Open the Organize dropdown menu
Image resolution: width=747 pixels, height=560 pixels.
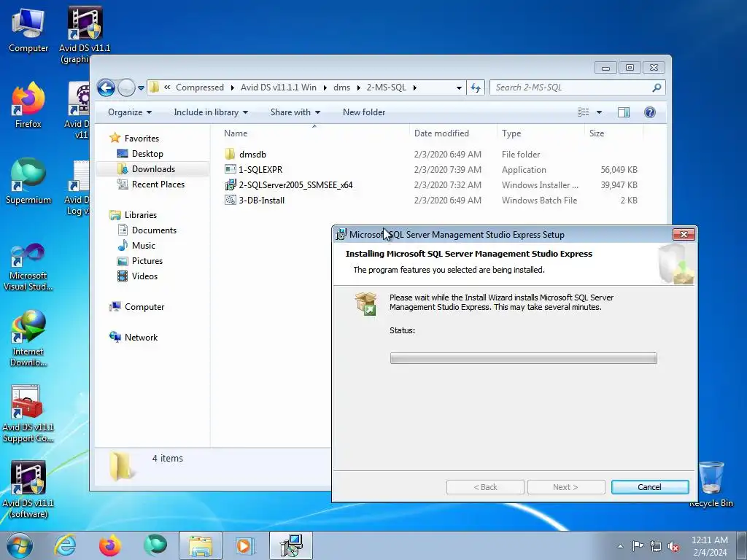point(130,112)
